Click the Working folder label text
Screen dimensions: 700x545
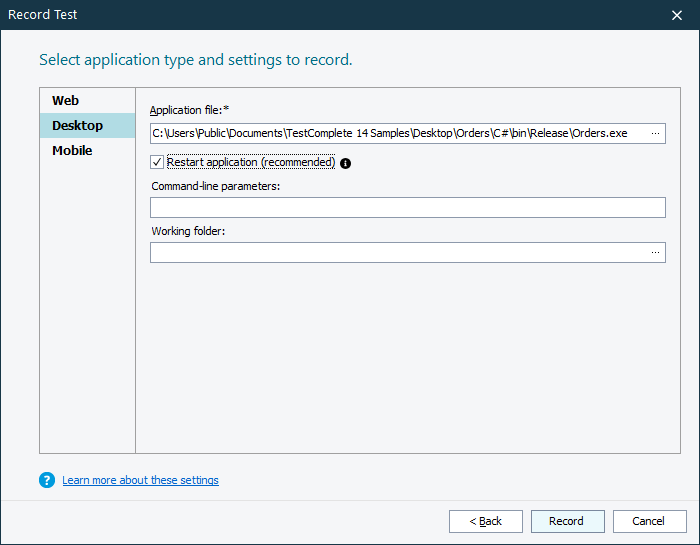[x=189, y=231]
